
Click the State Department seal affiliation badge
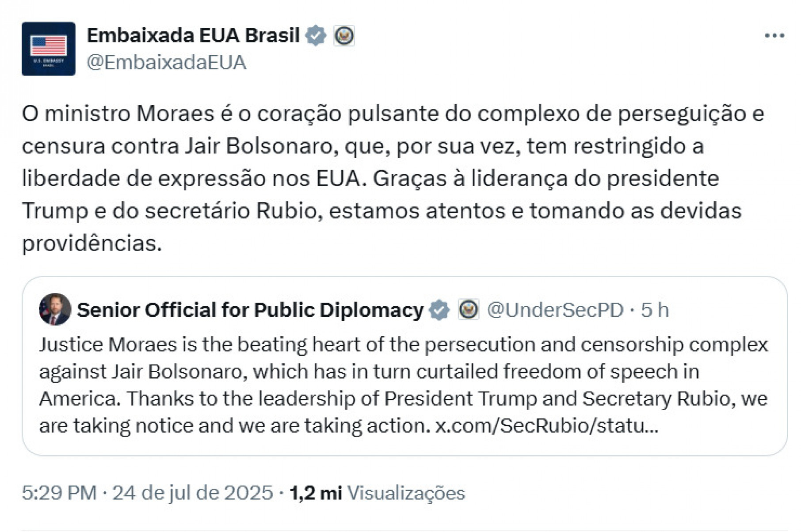pyautogui.click(x=343, y=35)
